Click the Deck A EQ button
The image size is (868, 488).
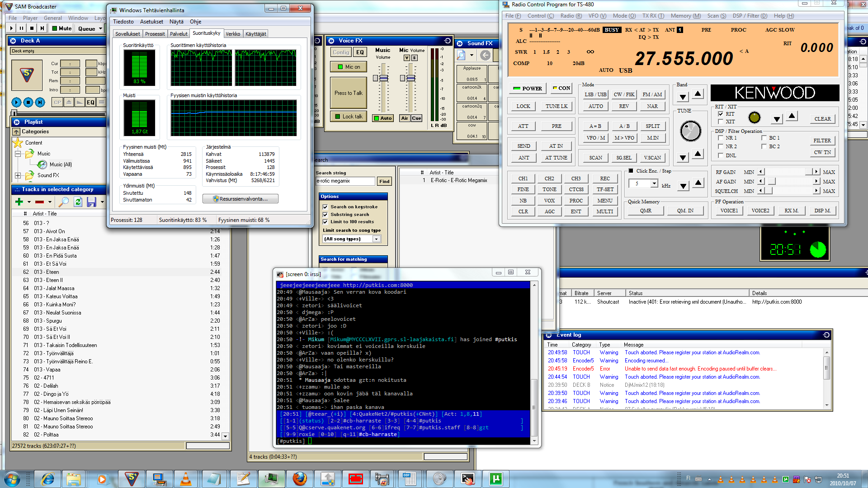coord(90,103)
